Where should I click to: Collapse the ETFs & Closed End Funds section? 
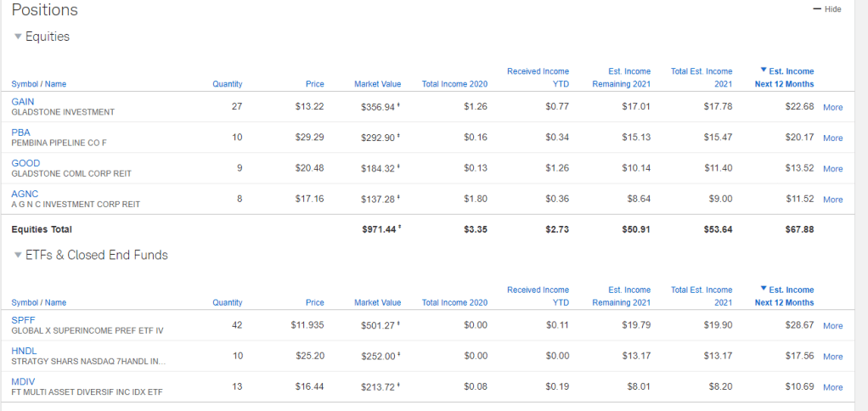coord(19,256)
